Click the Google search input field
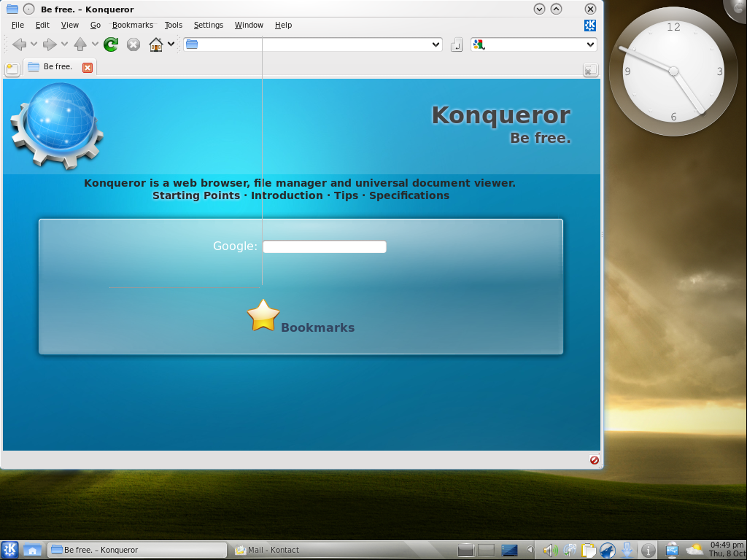The image size is (747, 560). pos(324,247)
